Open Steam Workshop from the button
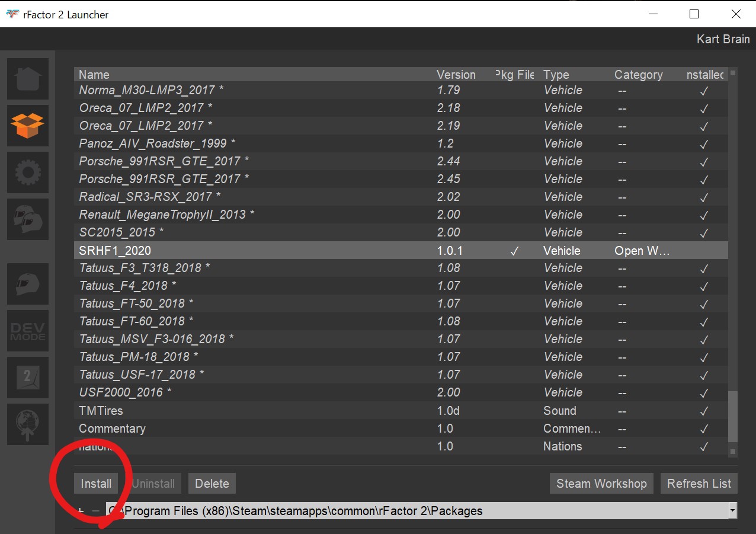Viewport: 756px width, 534px height. pyautogui.click(x=601, y=484)
